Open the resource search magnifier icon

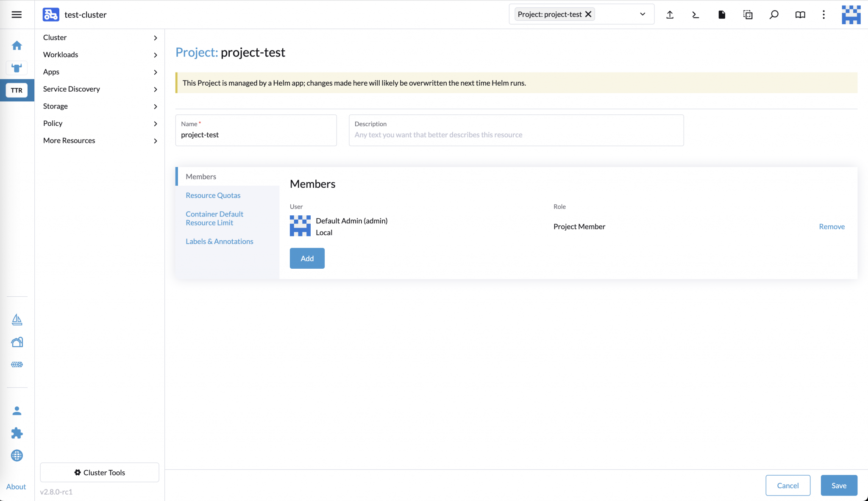pos(774,14)
